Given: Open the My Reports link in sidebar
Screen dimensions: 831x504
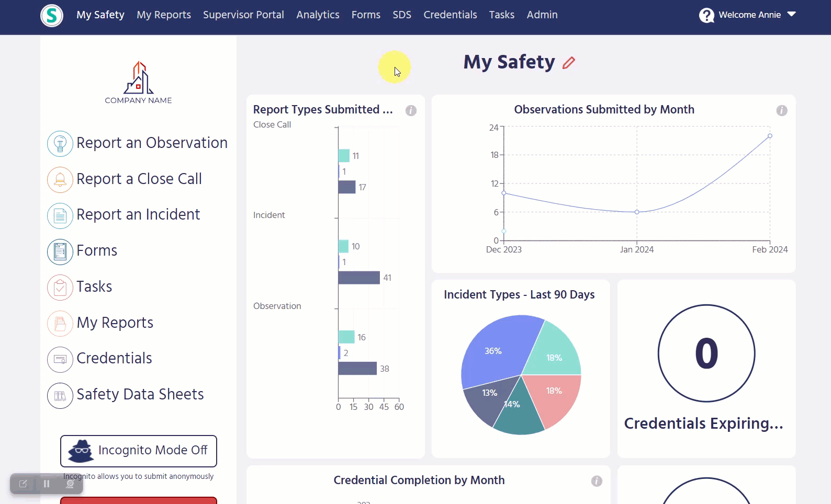Looking at the screenshot, I should pyautogui.click(x=115, y=323).
